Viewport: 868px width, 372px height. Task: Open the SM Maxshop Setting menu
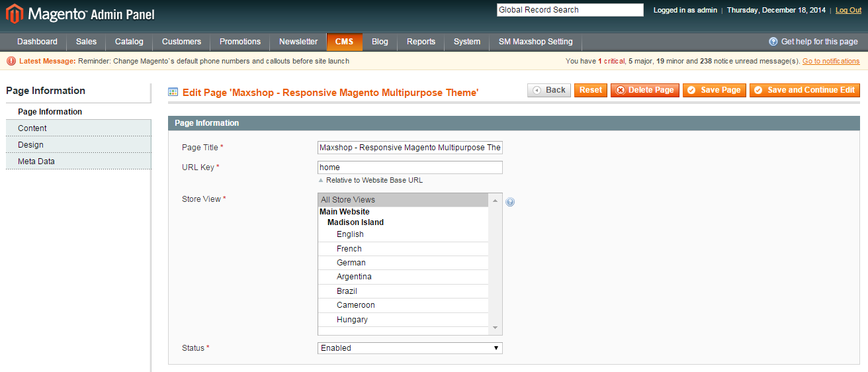pos(536,42)
